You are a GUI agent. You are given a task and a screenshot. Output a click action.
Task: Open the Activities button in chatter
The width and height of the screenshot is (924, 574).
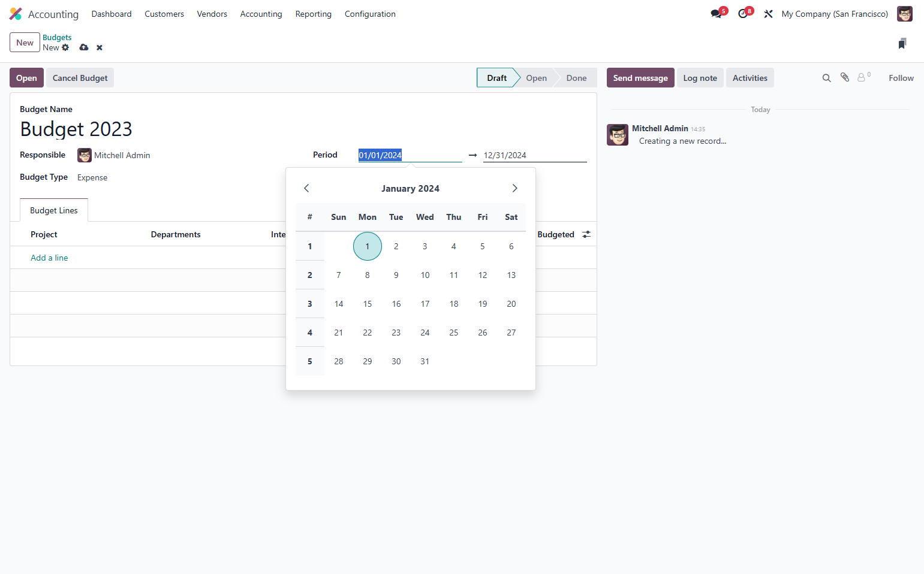tap(750, 78)
